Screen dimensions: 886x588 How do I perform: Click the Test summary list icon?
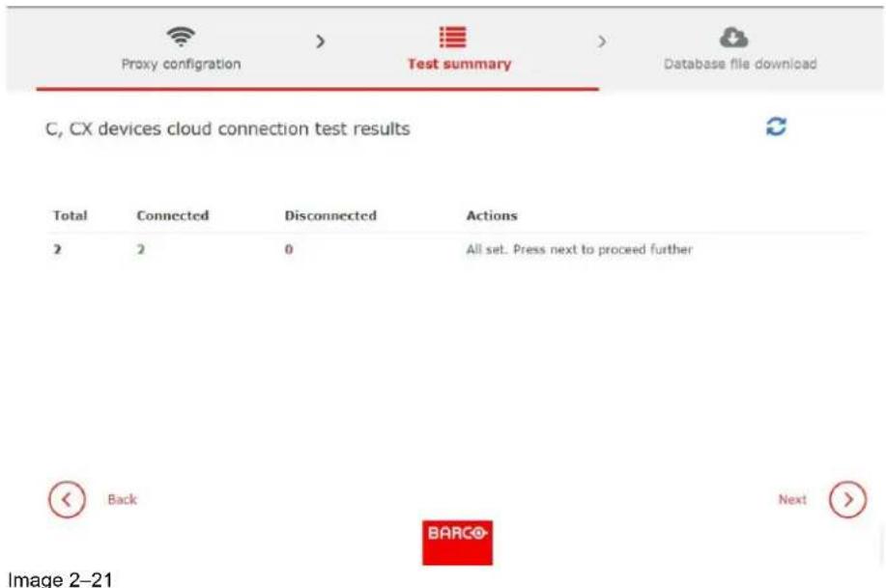[453, 38]
